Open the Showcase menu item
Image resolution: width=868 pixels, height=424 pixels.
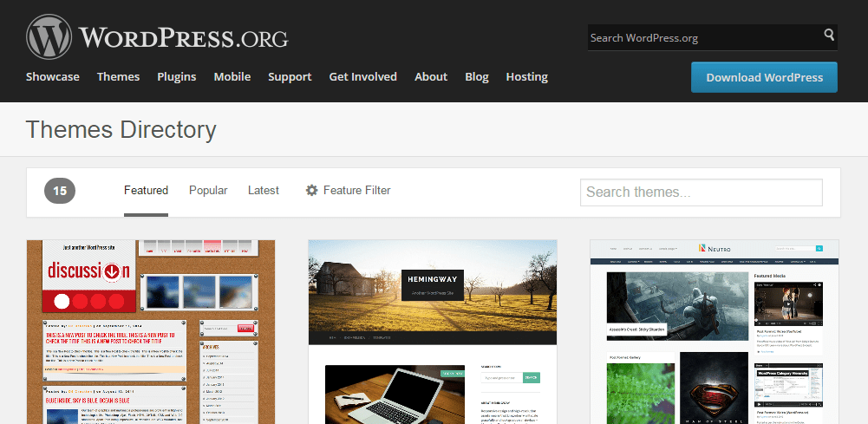pos(53,76)
